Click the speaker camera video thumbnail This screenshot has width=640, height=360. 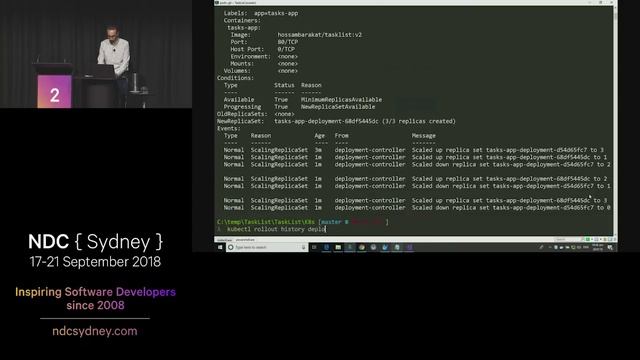(96, 54)
